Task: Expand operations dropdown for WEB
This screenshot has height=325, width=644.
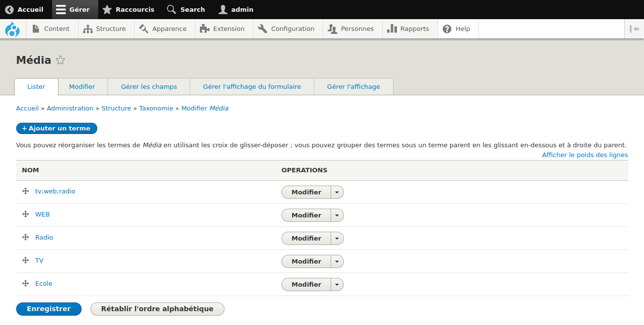Action: pos(337,216)
